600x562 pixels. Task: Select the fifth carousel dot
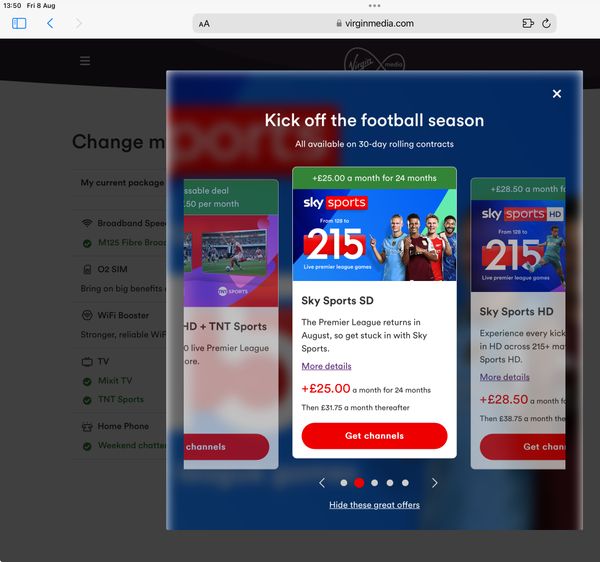point(405,483)
